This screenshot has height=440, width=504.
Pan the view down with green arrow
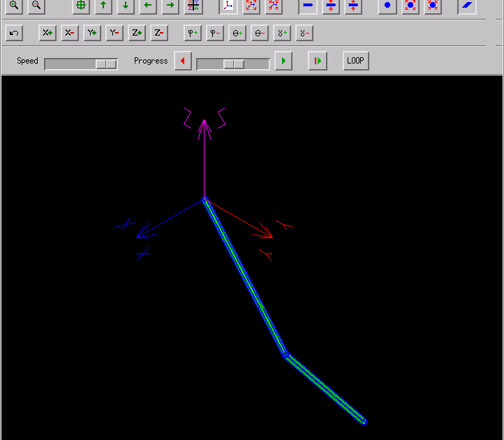pos(126,6)
